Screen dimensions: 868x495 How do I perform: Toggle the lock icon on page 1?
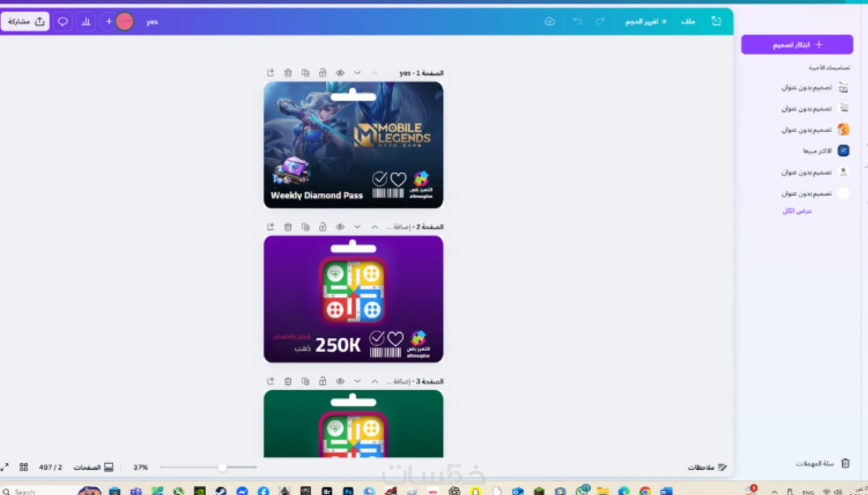click(x=323, y=73)
